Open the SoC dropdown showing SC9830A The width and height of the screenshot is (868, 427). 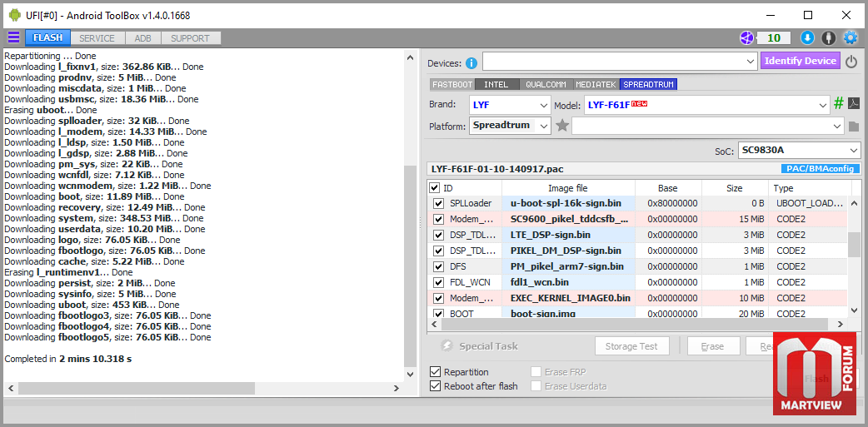800,151
